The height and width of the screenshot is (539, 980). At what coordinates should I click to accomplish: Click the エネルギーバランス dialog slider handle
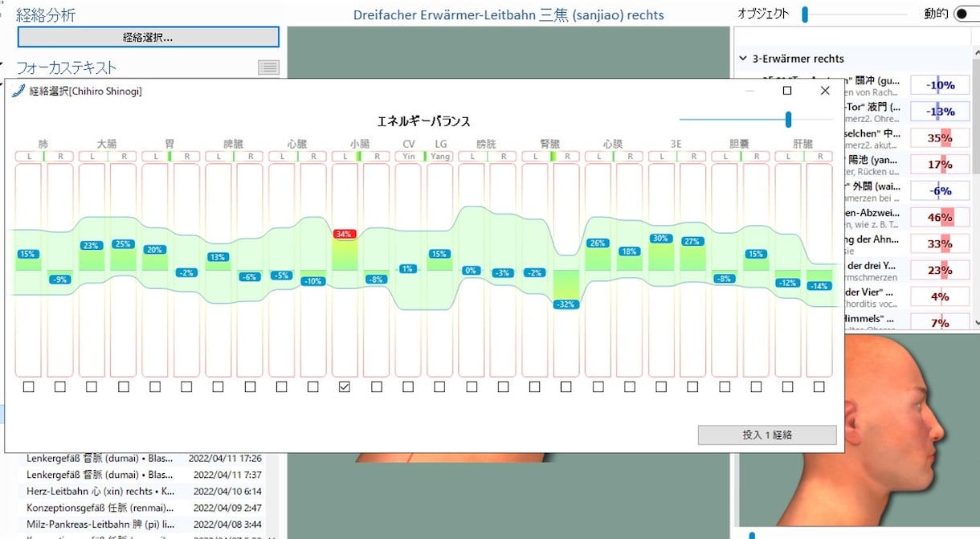[789, 120]
